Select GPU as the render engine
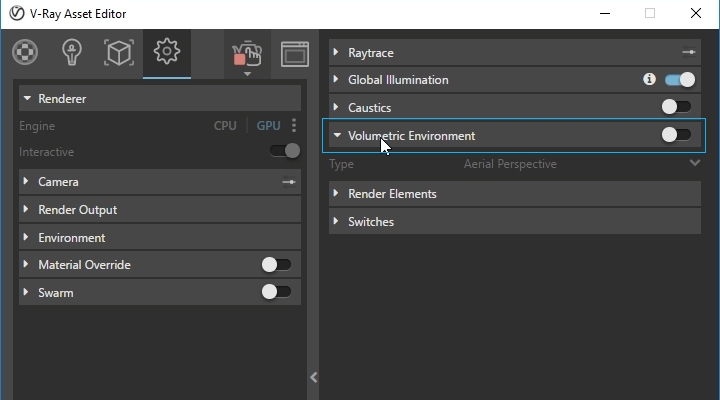 (x=269, y=126)
